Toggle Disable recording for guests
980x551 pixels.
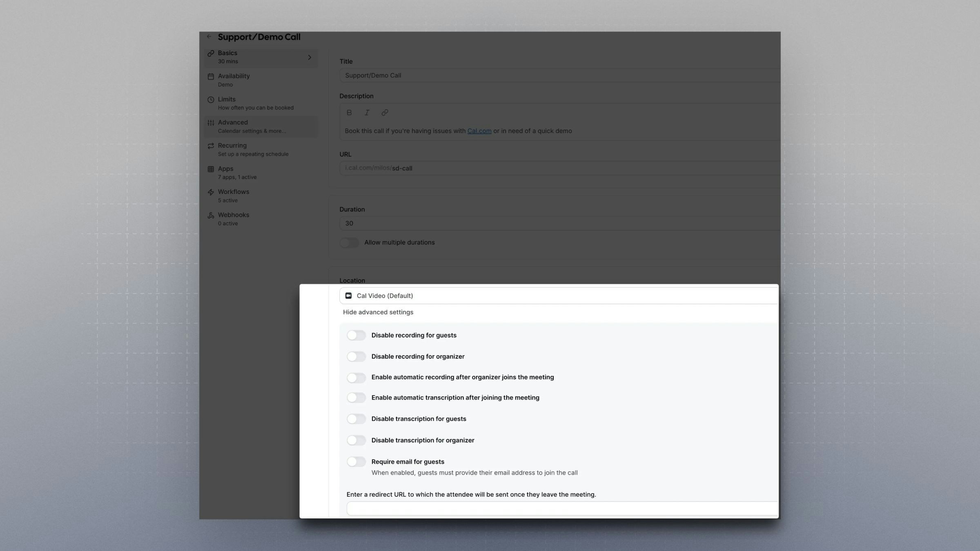tap(356, 335)
